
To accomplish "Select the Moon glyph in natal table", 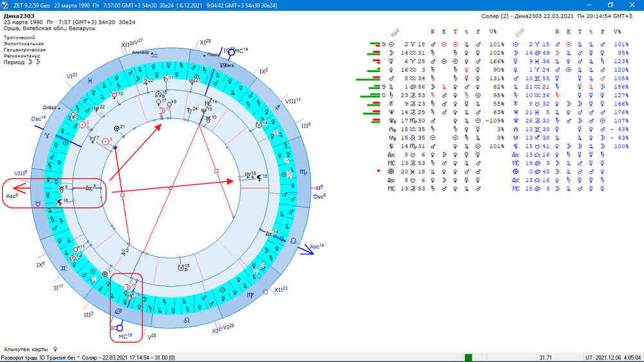I will pyautogui.click(x=392, y=53).
